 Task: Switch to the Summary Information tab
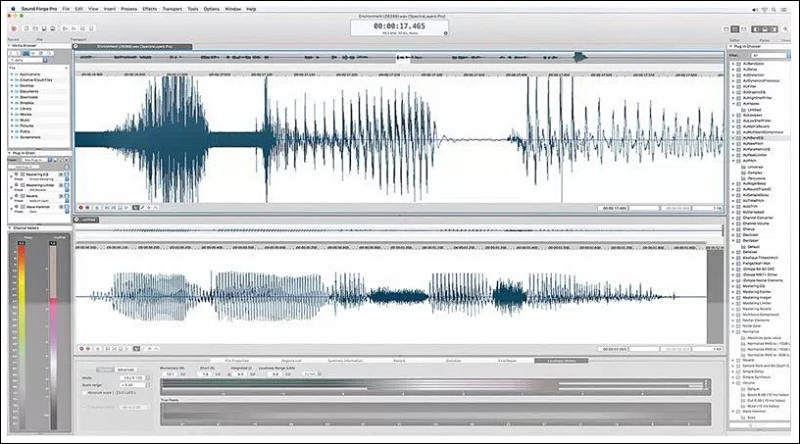click(345, 361)
